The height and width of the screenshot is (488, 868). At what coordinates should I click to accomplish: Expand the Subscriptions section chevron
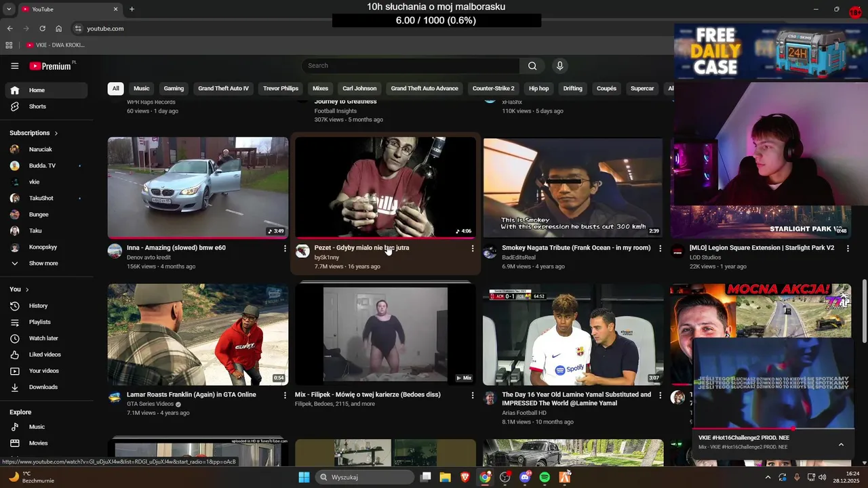coord(56,133)
